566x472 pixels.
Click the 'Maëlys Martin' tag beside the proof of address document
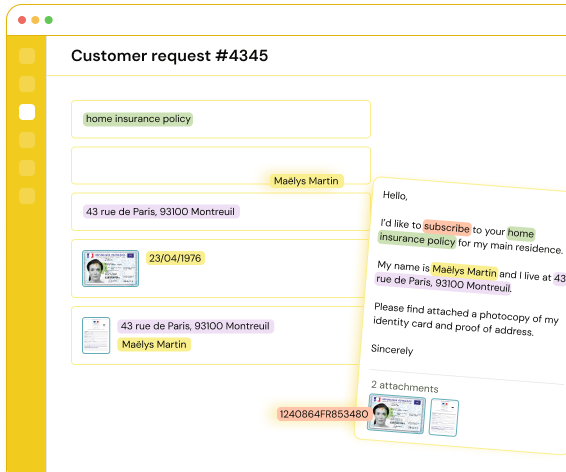[x=154, y=345]
